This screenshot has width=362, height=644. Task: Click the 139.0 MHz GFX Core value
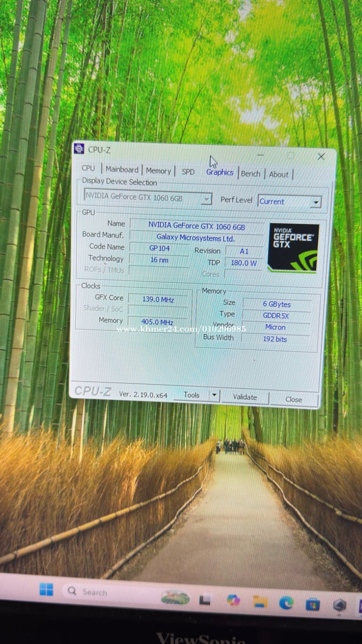[x=158, y=299]
